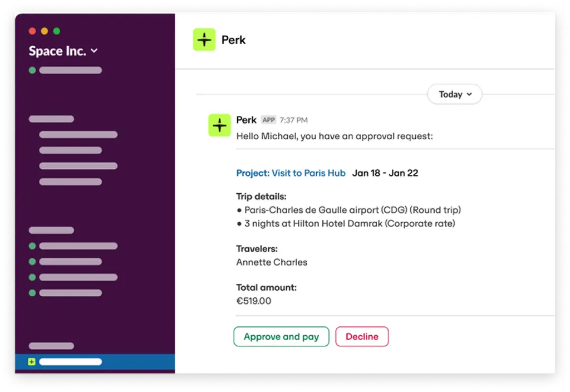Click the Approve and pay button

click(281, 336)
